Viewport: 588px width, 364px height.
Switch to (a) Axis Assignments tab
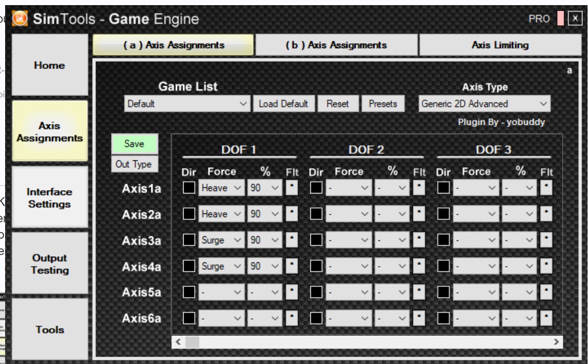pyautogui.click(x=173, y=45)
